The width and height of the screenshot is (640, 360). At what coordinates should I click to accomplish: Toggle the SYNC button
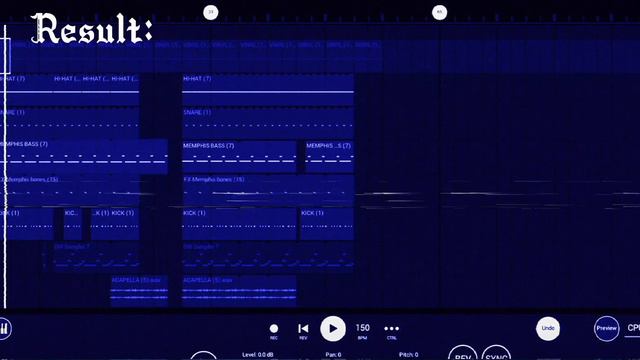496,353
